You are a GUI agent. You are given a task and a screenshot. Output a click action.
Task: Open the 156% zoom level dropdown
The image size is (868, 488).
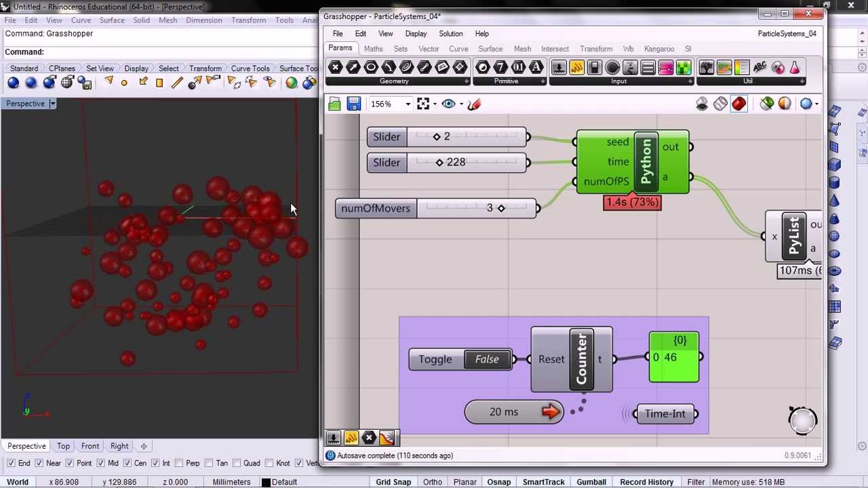pos(408,104)
